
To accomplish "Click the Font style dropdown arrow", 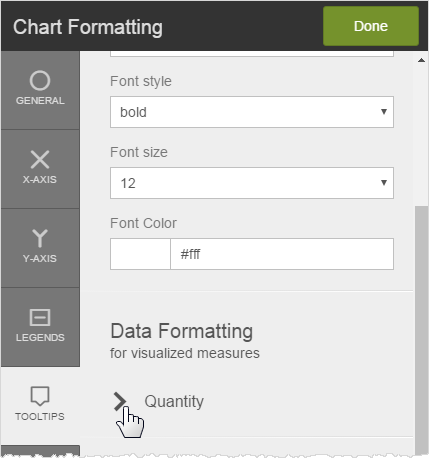I will (384, 112).
